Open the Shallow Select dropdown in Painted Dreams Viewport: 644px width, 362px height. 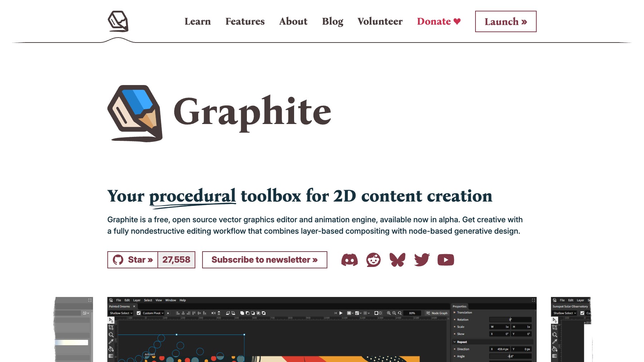[x=121, y=313]
